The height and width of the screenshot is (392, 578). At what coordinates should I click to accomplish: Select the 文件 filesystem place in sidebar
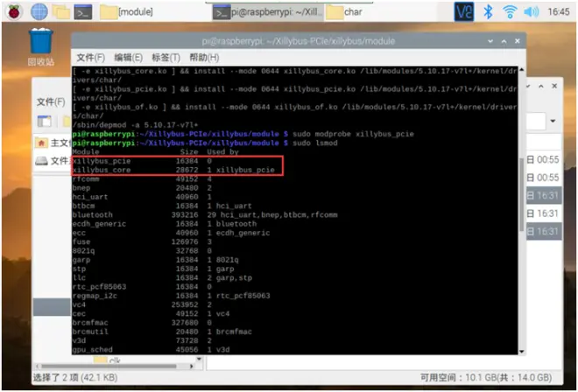[53, 161]
